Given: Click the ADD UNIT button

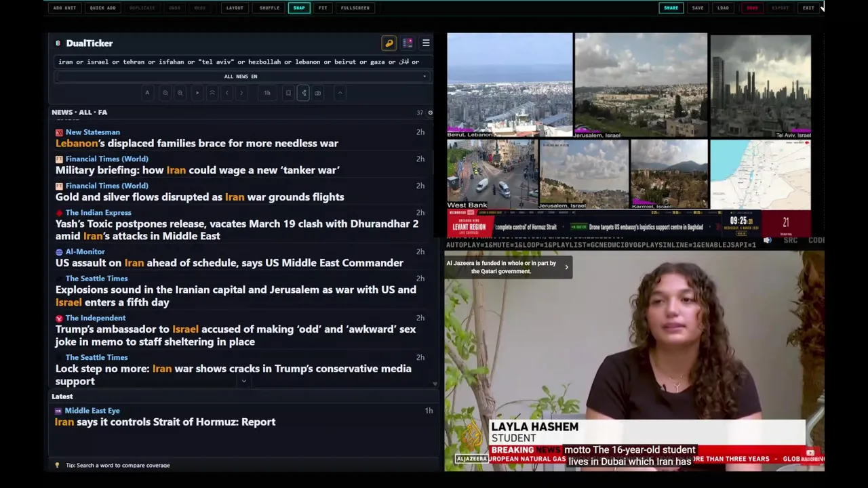Looking at the screenshot, I should tap(64, 8).
